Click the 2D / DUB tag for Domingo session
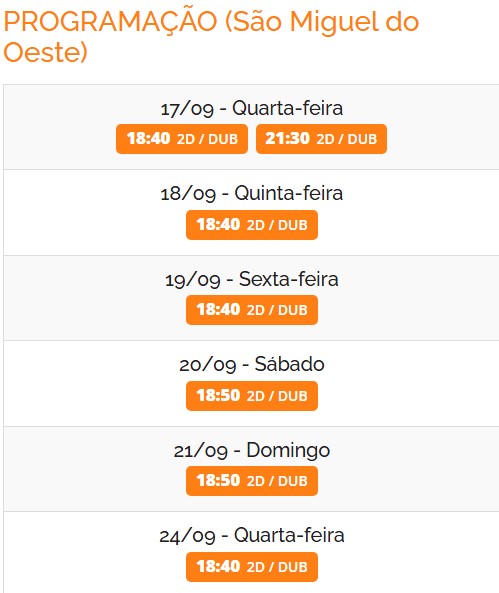 coord(277,481)
